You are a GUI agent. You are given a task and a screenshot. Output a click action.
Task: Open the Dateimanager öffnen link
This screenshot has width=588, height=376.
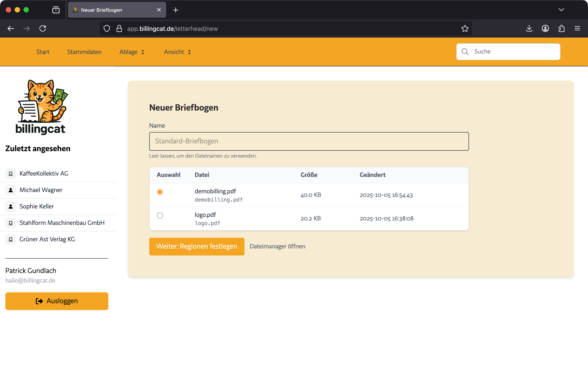(277, 246)
